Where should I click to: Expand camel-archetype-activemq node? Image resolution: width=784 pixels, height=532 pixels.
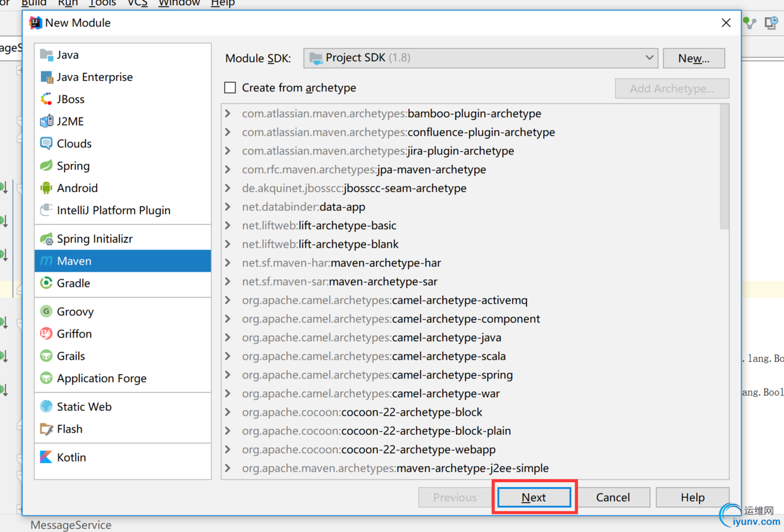(228, 300)
